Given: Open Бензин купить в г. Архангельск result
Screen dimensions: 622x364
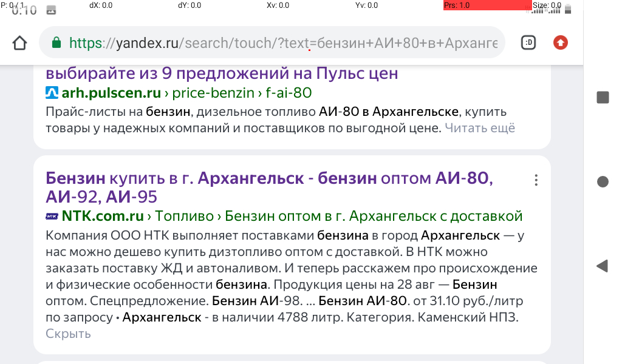Looking at the screenshot, I should 269,187.
